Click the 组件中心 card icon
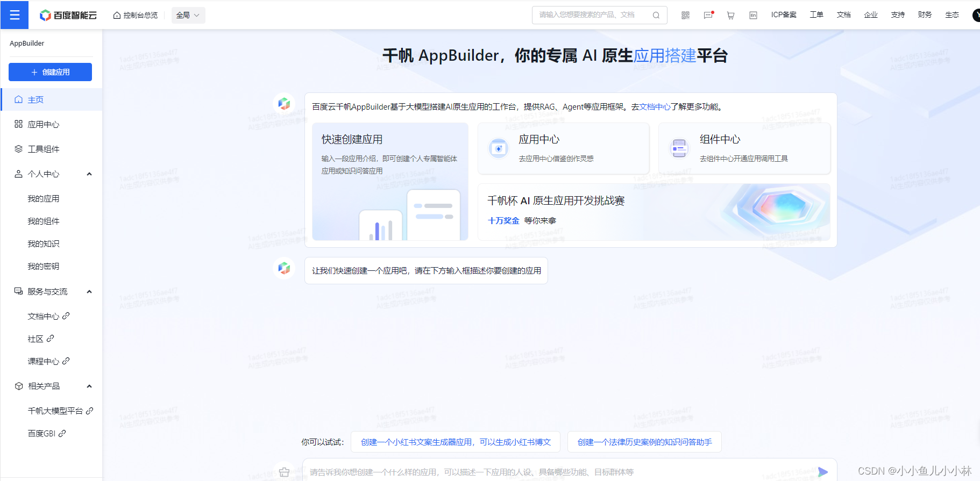The height and width of the screenshot is (481, 980). [679, 148]
